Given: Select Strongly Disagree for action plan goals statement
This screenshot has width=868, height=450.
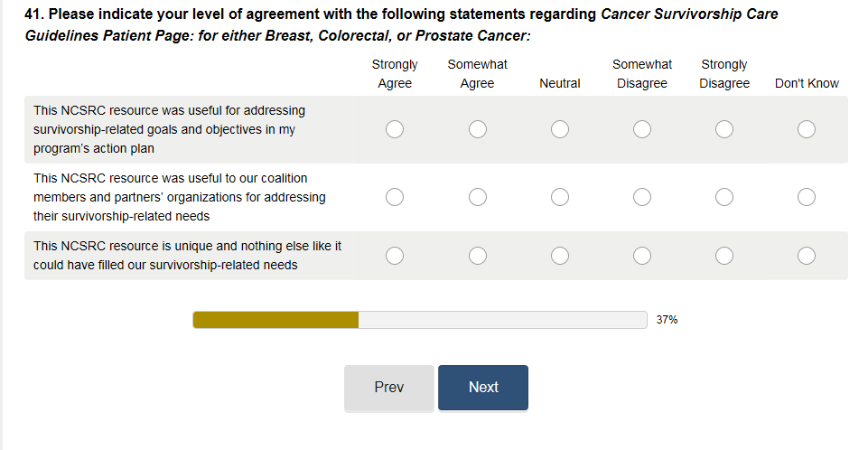Looking at the screenshot, I should [x=724, y=130].
